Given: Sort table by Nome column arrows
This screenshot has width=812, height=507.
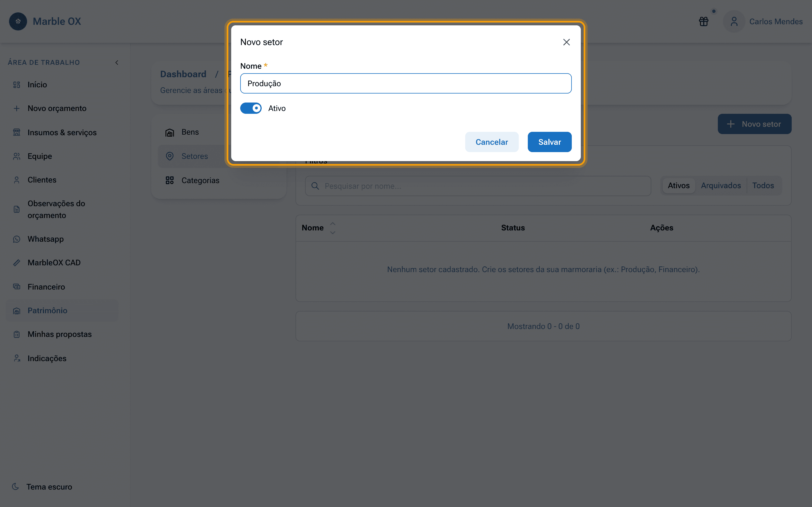Looking at the screenshot, I should pos(332,228).
